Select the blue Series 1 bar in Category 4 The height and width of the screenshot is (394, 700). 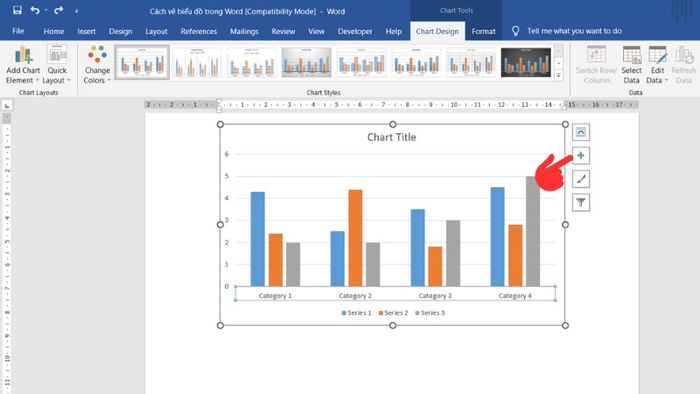497,237
